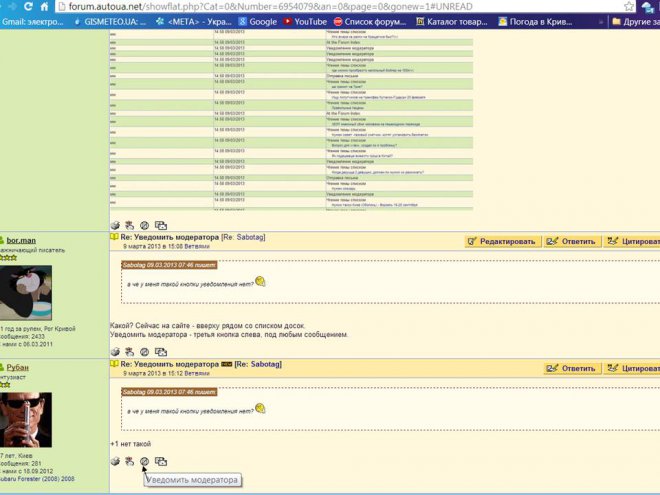Click the printer icon under Рубан's post
The image size is (660, 495).
click(115, 461)
